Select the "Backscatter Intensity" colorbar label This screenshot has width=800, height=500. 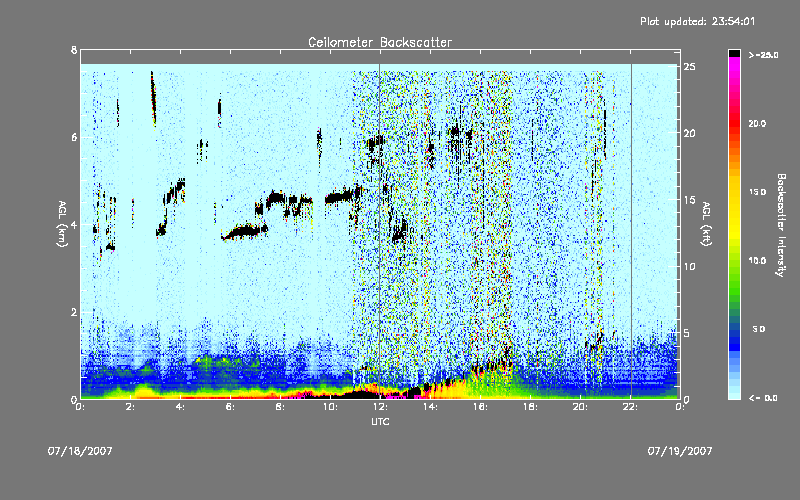pos(781,225)
